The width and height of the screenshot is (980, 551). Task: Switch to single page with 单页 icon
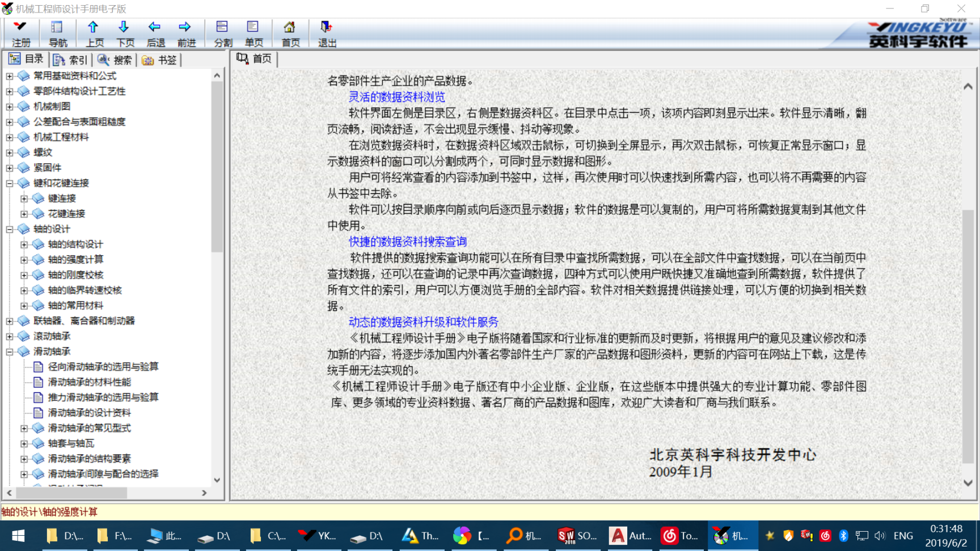click(254, 33)
